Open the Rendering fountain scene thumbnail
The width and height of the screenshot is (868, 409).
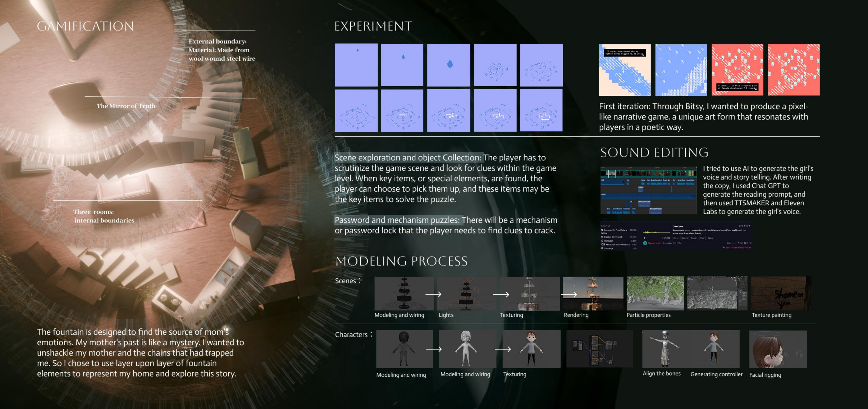[593, 294]
